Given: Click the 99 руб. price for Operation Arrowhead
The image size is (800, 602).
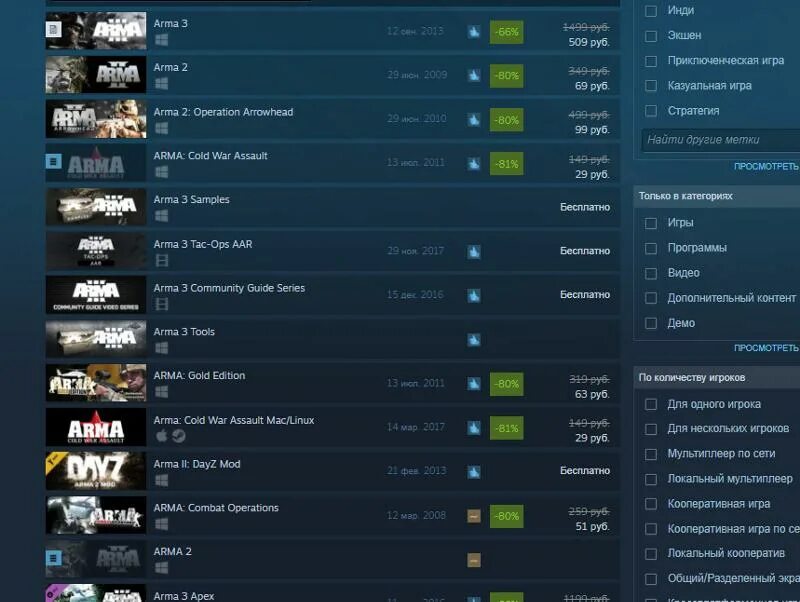Looking at the screenshot, I should 592,130.
